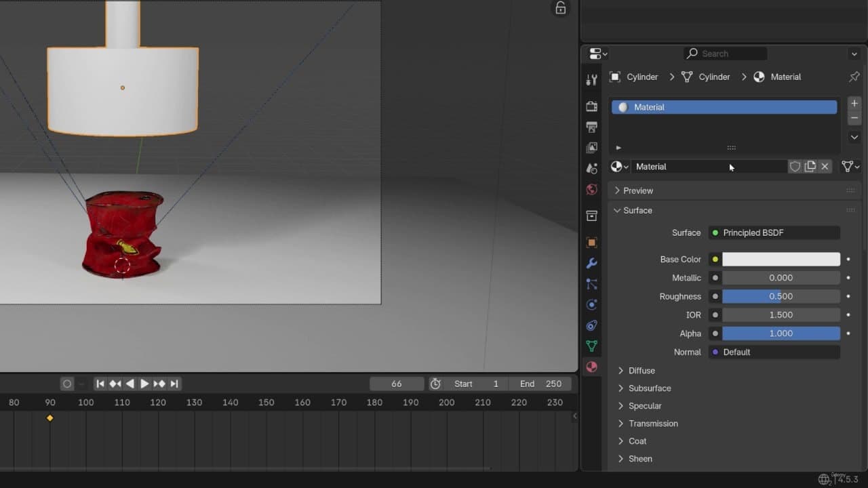The image size is (868, 488).
Task: Toggle the use preview range clock
Action: (435, 384)
